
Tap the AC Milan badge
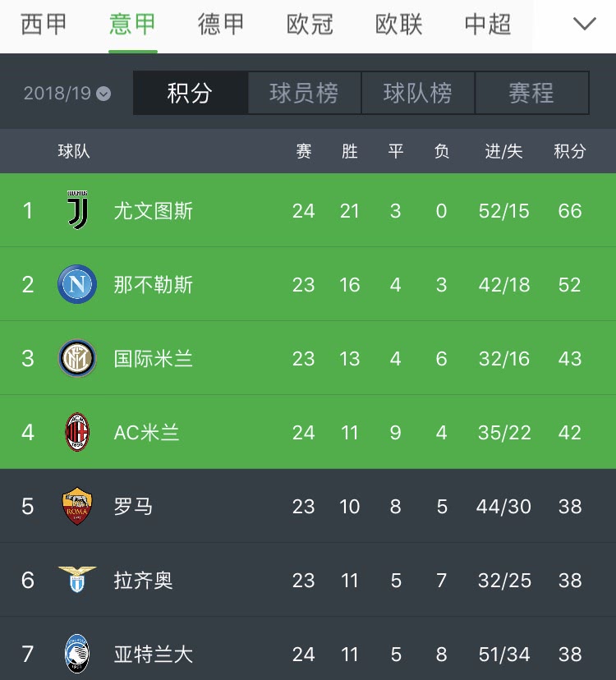click(x=77, y=432)
